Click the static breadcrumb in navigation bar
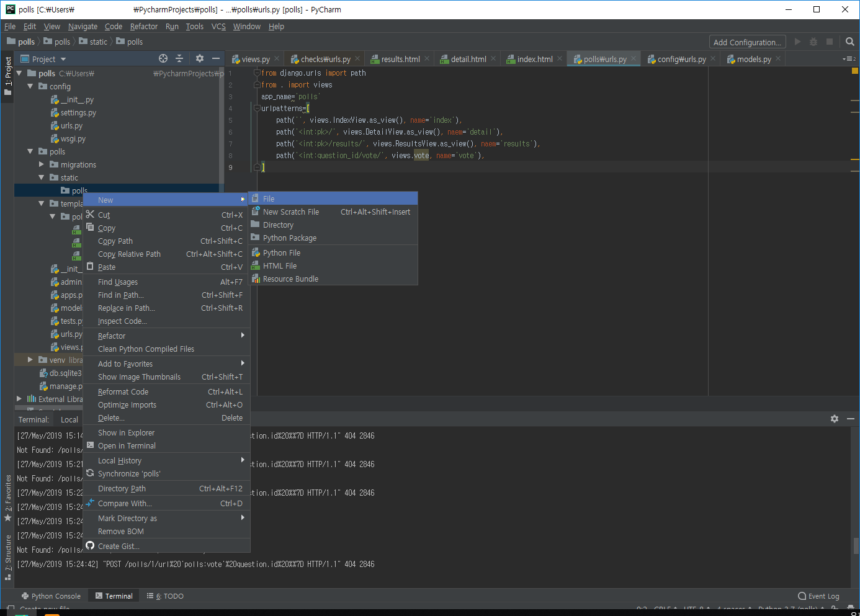 [x=93, y=42]
